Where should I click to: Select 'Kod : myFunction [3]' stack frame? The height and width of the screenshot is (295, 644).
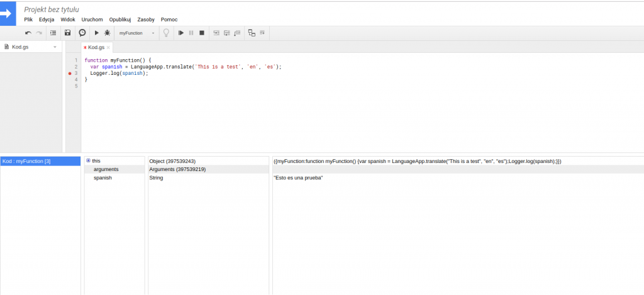40,161
